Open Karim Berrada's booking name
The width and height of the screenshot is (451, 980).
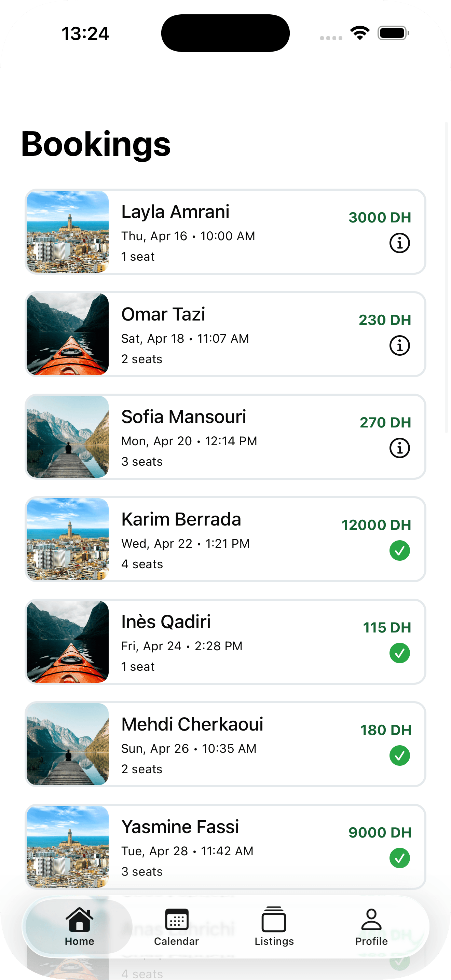tap(181, 519)
